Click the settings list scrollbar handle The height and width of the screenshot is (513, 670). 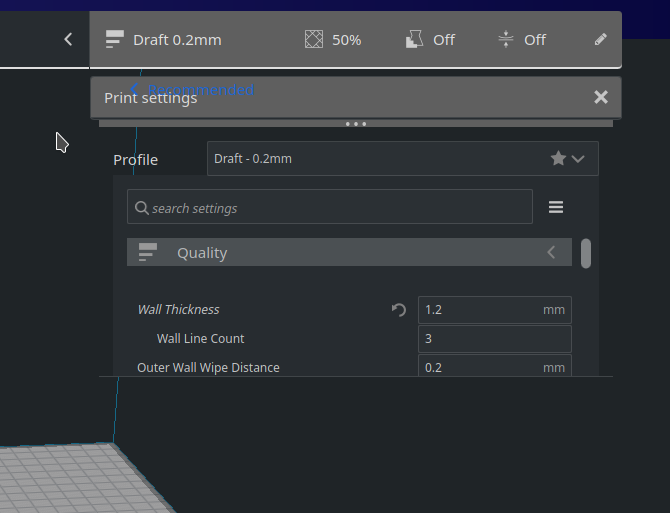click(586, 253)
